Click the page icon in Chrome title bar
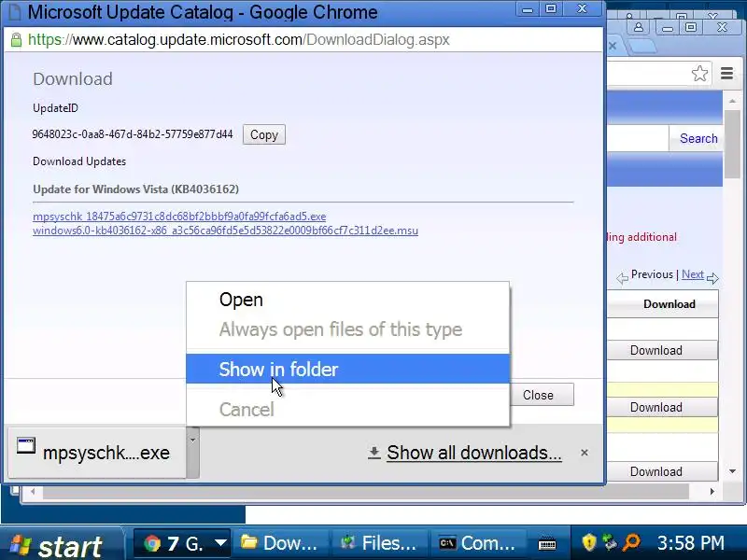The height and width of the screenshot is (560, 747). tap(14, 12)
